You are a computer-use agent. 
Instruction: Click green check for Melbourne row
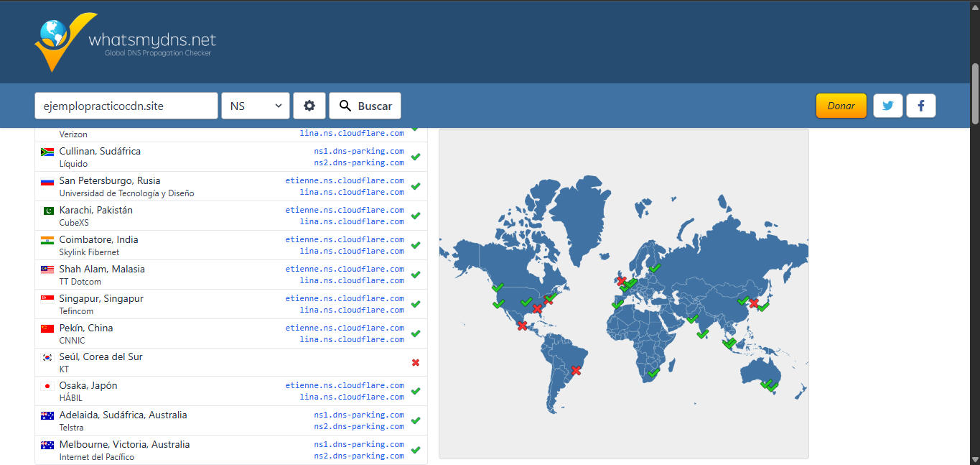coord(416,450)
